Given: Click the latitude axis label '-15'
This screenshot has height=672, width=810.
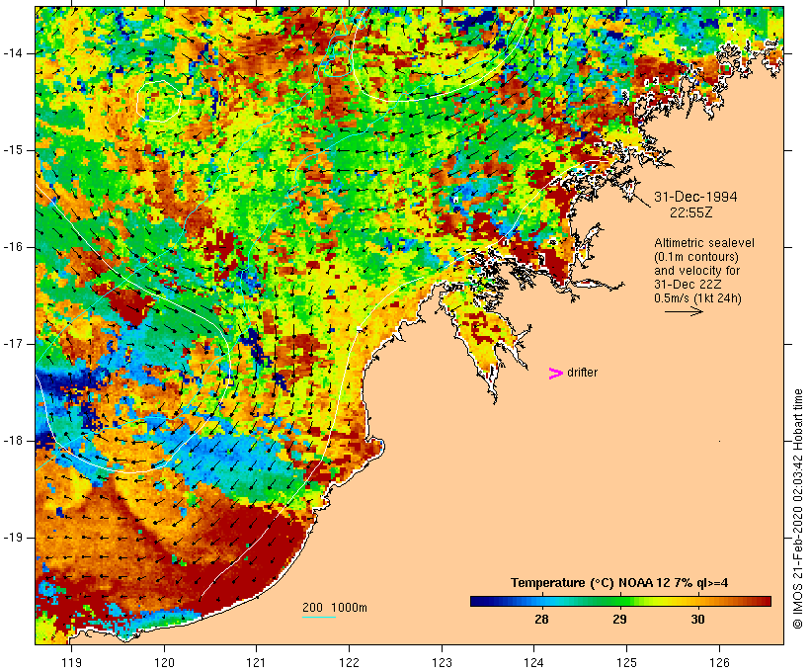Looking at the screenshot, I should [x=13, y=150].
